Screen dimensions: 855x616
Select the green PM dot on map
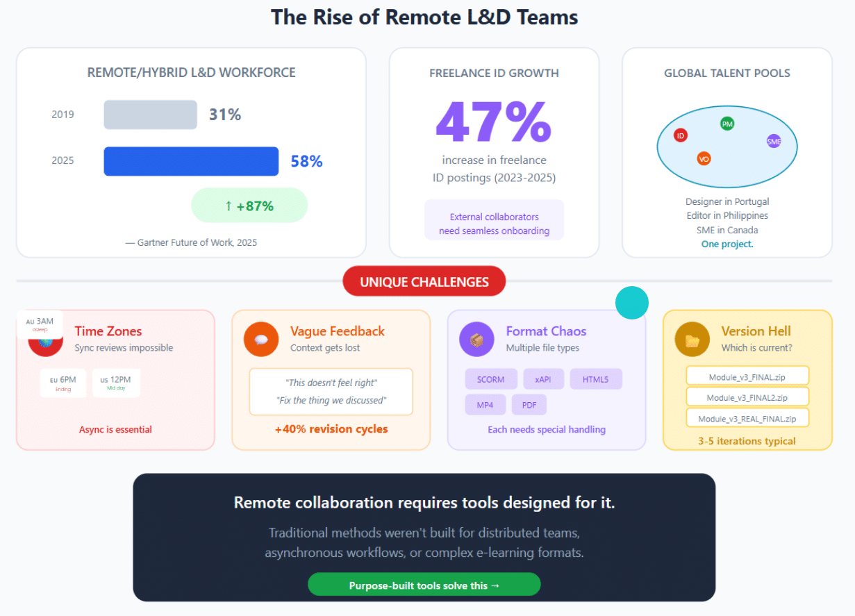tap(727, 124)
